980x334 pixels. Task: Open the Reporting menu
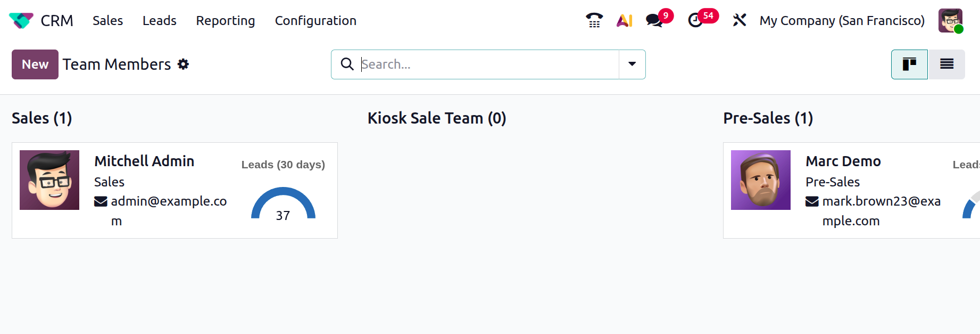226,21
